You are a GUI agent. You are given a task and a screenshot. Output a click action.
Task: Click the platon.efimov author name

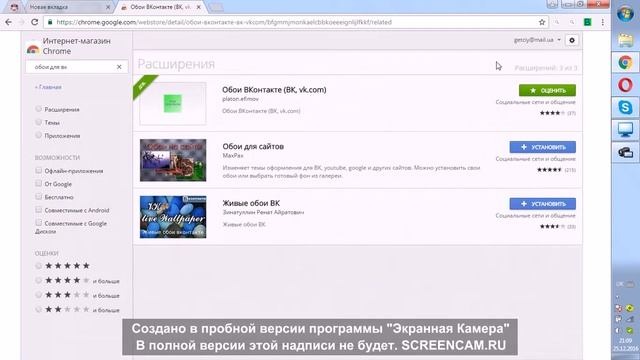point(240,99)
